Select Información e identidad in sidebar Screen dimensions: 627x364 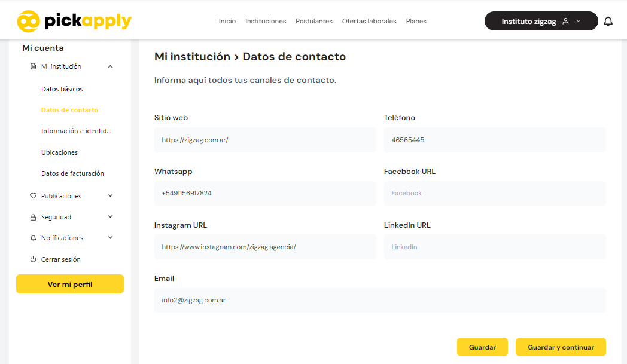[x=77, y=131]
